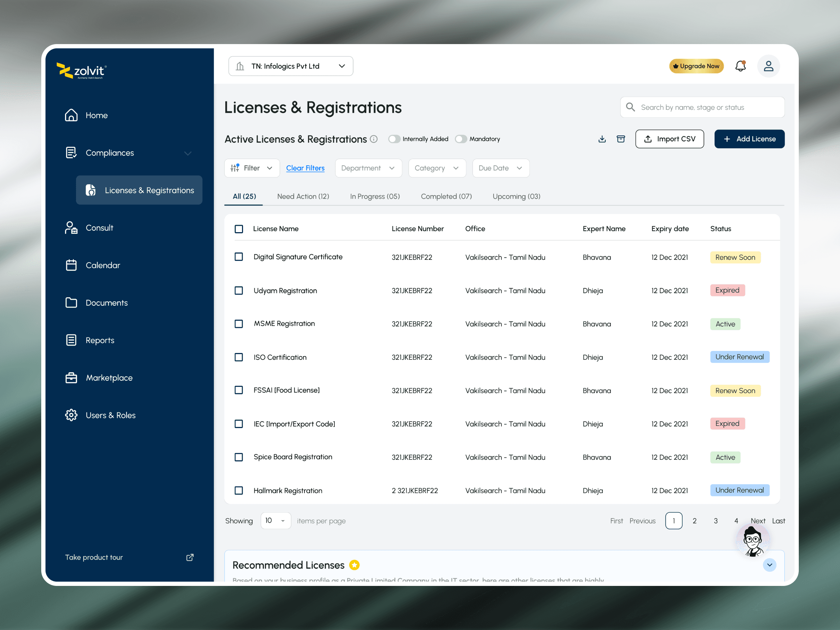
Task: Expand the Recommended Licenses section chevron
Action: tap(769, 565)
